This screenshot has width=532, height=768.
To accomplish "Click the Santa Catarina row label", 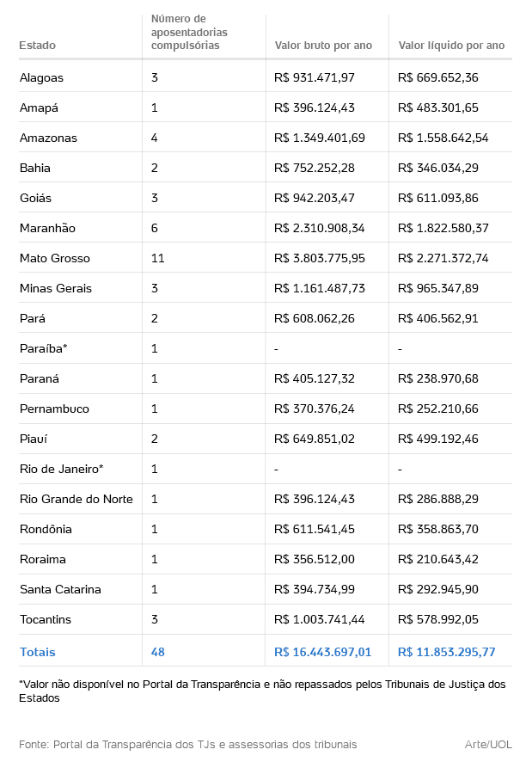I will (60, 589).
